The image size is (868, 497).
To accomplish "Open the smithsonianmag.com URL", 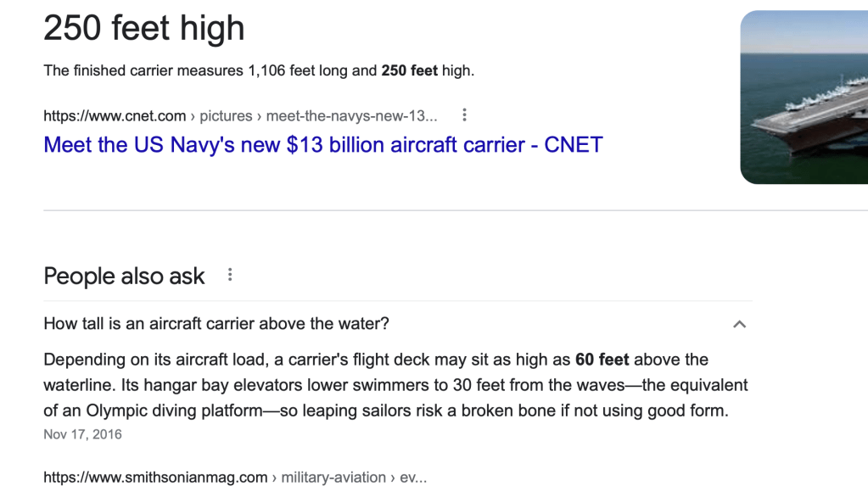I will point(155,477).
